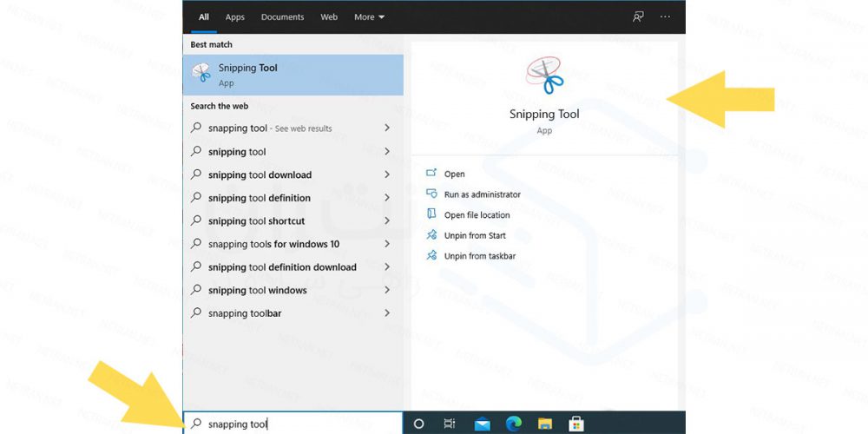Expand 'snapping toolbar' suggestion arrow

pyautogui.click(x=387, y=313)
